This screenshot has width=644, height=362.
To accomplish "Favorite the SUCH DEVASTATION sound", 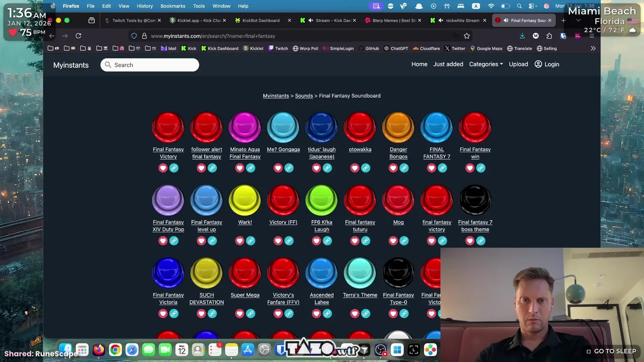I will (x=201, y=314).
